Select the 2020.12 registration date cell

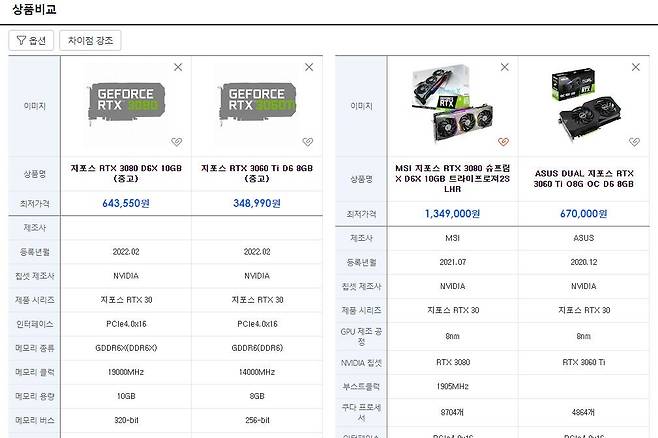pos(584,262)
